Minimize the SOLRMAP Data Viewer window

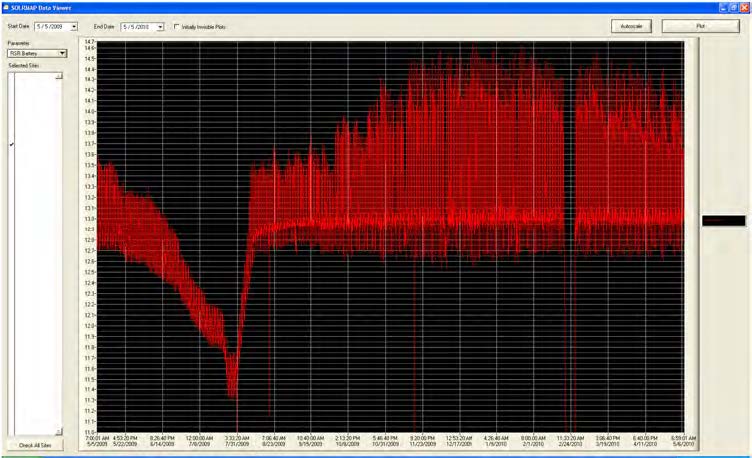click(723, 6)
